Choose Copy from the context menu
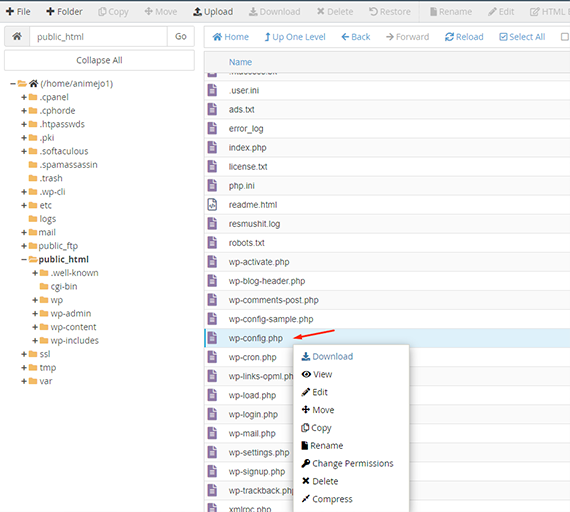 pyautogui.click(x=316, y=428)
